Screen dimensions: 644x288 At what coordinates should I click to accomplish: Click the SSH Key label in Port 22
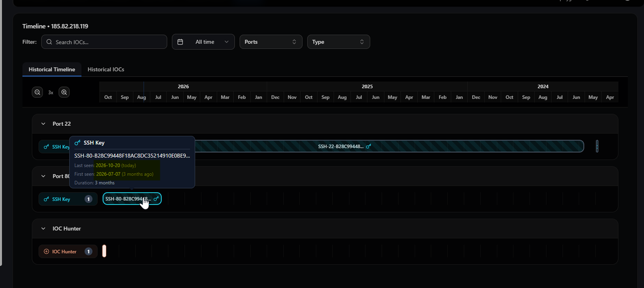(x=55, y=146)
